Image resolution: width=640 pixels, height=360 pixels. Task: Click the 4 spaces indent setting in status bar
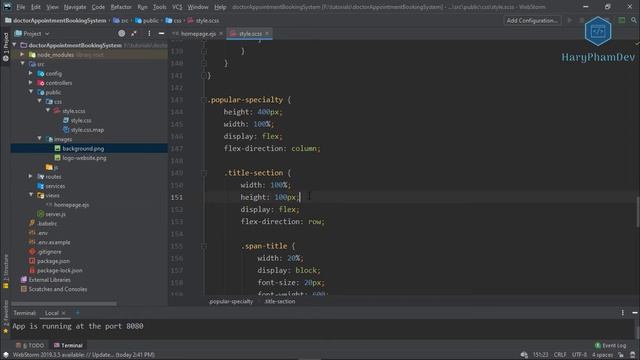click(x=602, y=355)
